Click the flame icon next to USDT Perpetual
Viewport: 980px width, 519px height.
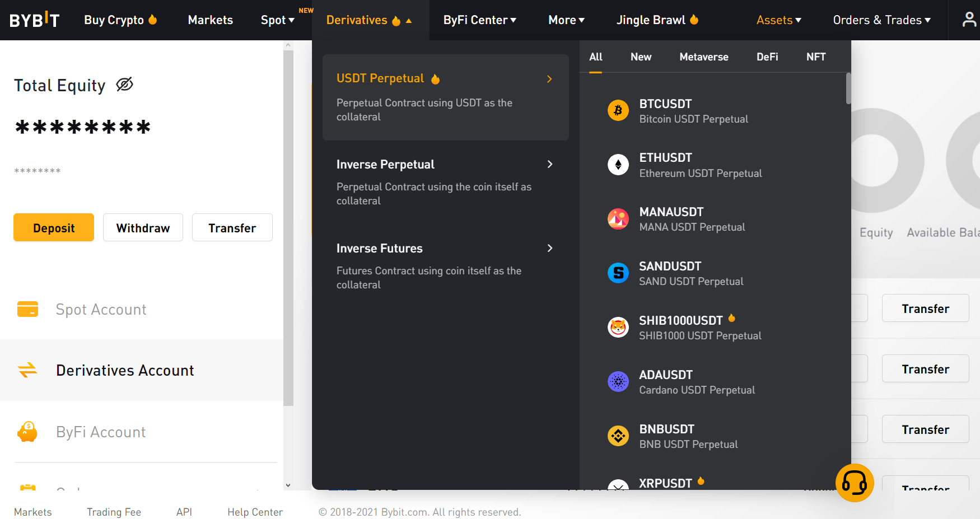coord(436,79)
